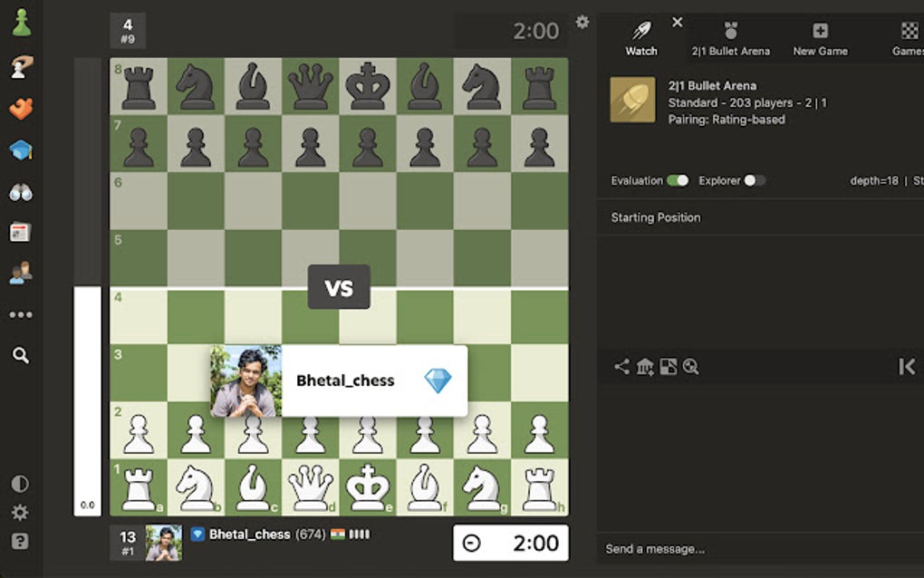Image resolution: width=924 pixels, height=578 pixels.
Task: Toggle dark mode with the contrast icon
Action: click(22, 483)
